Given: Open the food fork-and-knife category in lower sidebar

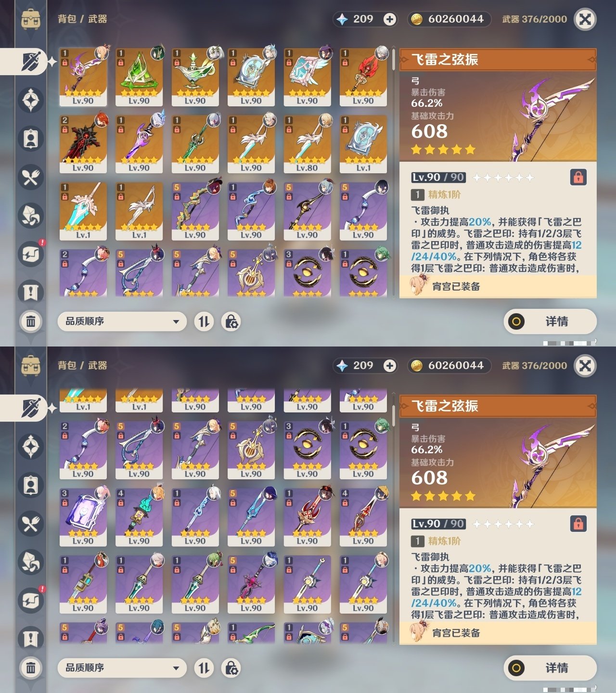Looking at the screenshot, I should click(x=31, y=524).
